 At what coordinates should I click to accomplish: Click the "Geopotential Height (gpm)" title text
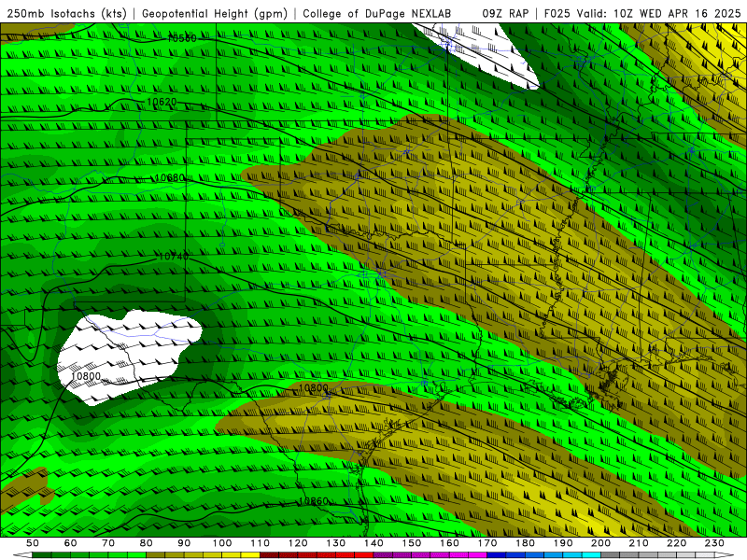215,13
